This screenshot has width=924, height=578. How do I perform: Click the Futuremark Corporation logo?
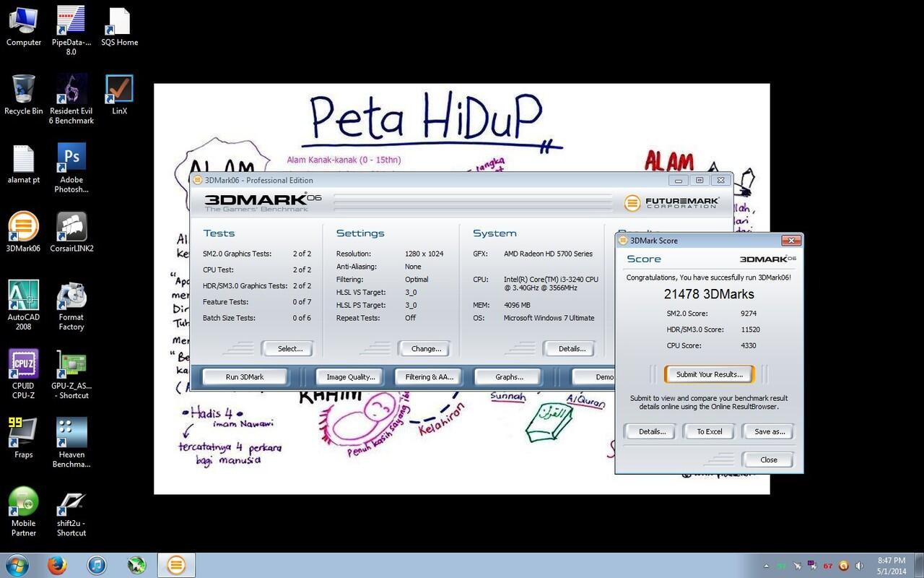pos(671,203)
